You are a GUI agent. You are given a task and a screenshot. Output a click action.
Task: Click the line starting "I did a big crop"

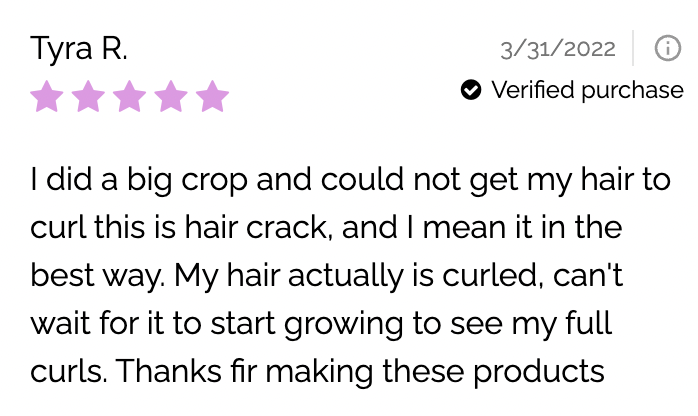tap(349, 180)
